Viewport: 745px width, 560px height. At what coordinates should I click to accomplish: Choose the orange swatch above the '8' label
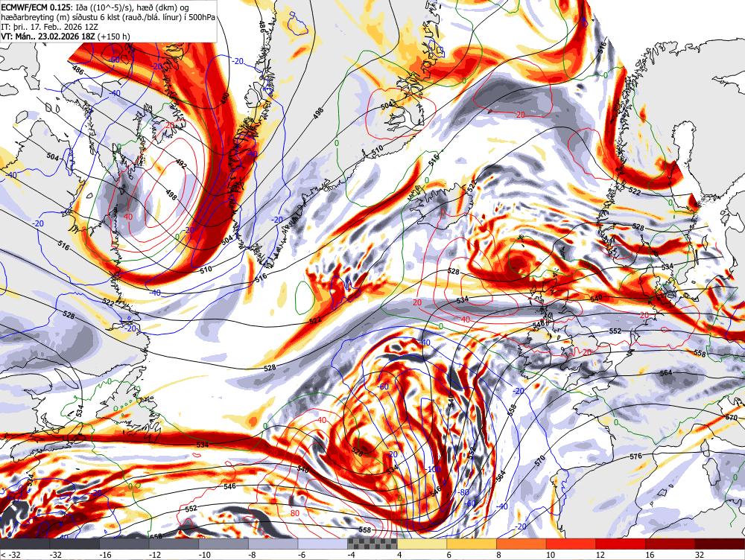521,544
